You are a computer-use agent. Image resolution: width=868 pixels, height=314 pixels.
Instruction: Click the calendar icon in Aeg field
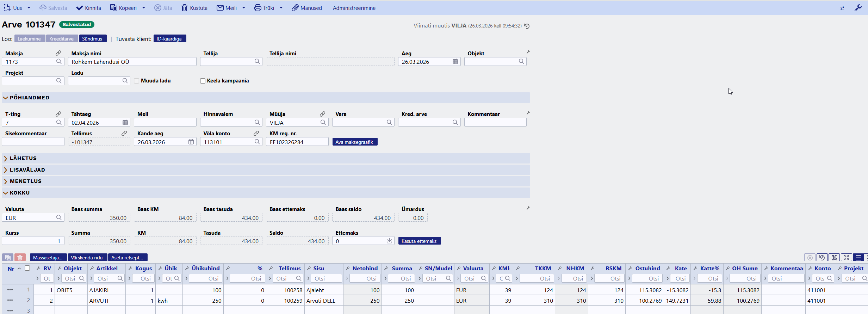coord(455,62)
